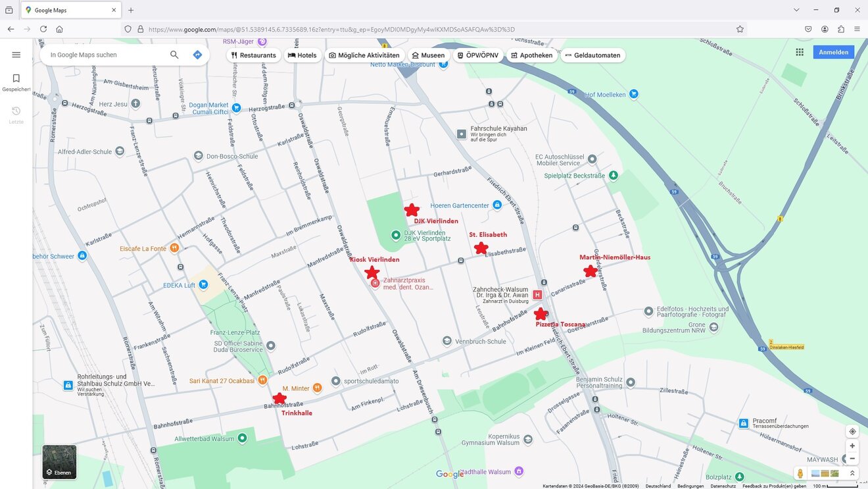
Task: Filter map by Restaurants chip
Action: pos(254,55)
